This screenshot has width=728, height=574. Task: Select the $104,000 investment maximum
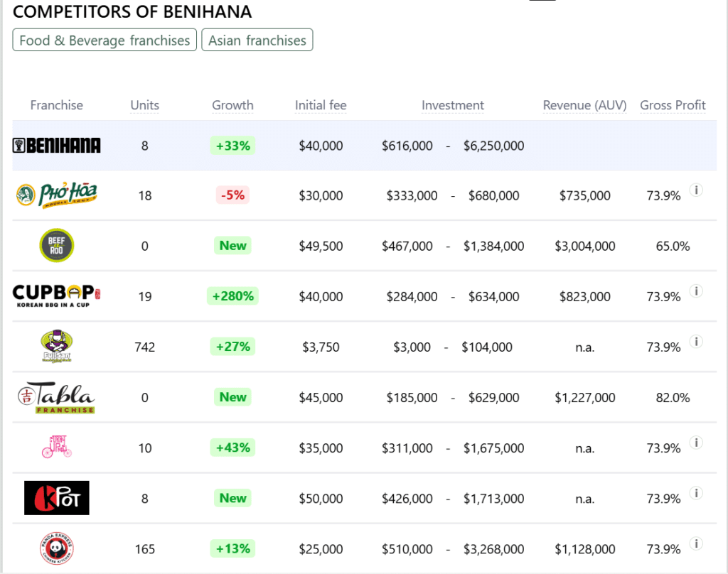(486, 347)
